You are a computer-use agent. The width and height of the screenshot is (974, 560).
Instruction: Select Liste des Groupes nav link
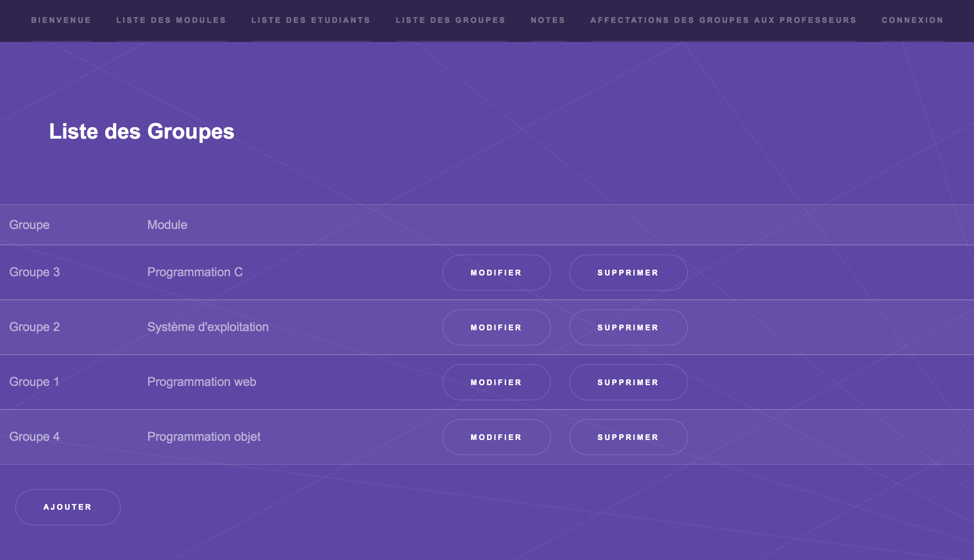tap(450, 20)
